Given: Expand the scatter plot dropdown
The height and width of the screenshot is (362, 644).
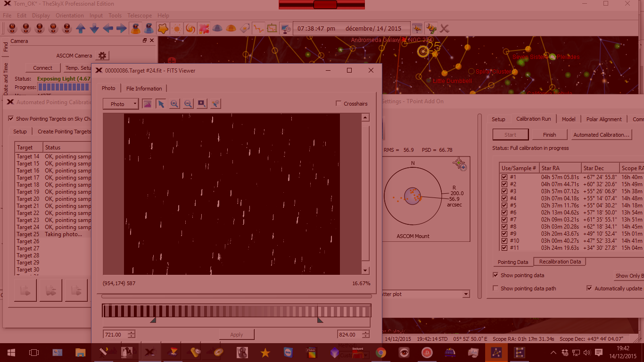Looking at the screenshot, I should (x=466, y=294).
